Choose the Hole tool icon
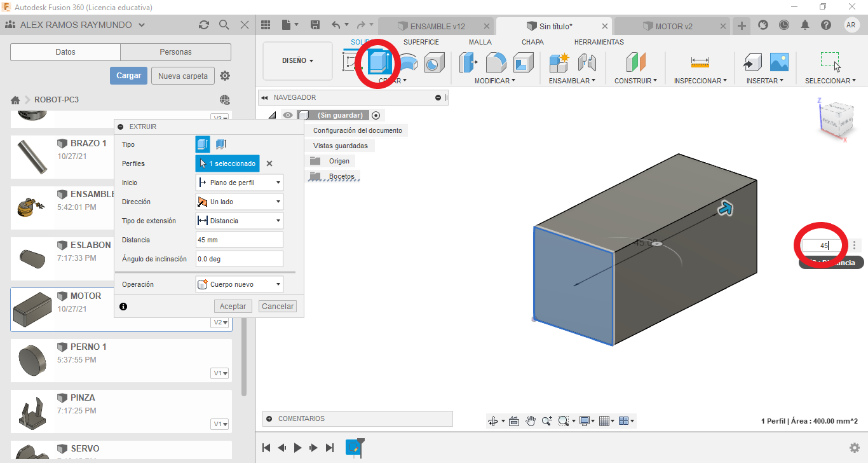 point(434,62)
